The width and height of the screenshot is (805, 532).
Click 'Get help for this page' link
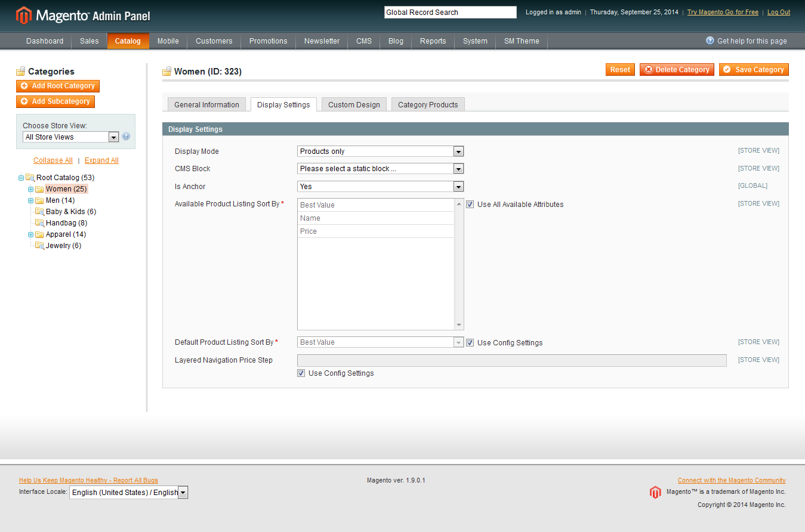click(x=752, y=41)
